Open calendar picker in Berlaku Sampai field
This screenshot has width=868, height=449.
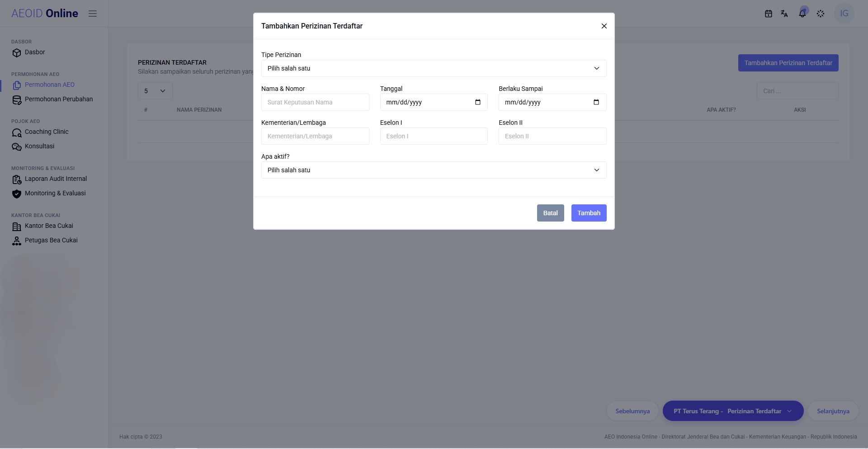pos(596,102)
